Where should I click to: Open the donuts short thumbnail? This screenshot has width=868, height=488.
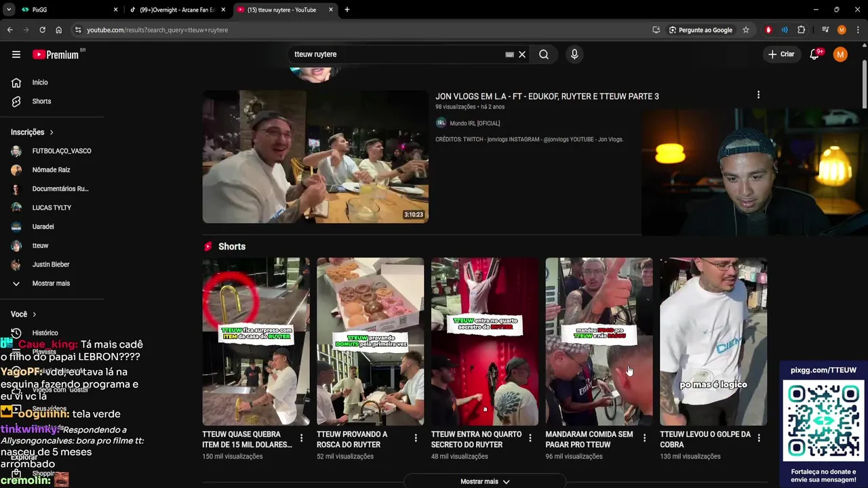point(370,342)
